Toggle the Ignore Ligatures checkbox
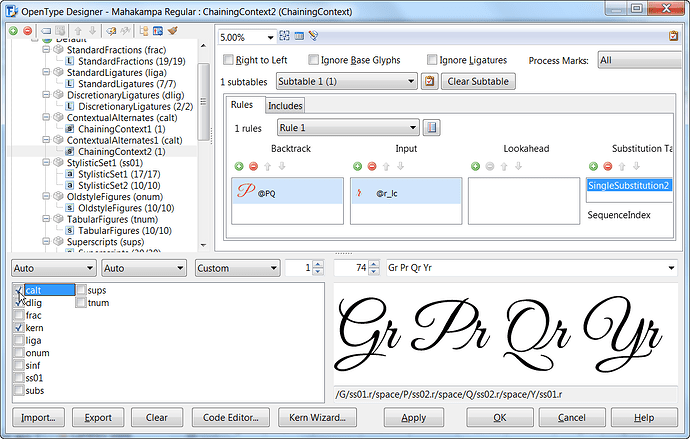 433,60
